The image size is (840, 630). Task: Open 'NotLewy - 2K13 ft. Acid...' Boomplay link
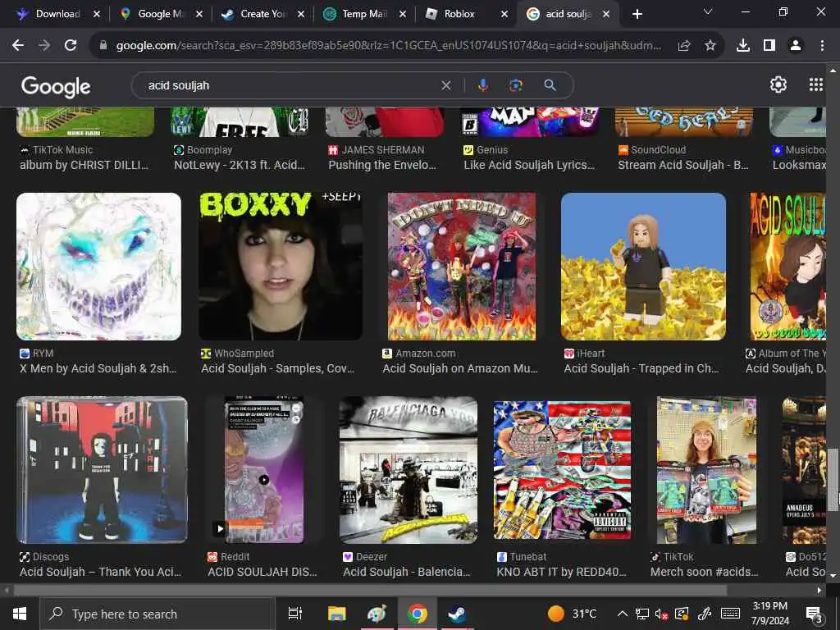click(240, 165)
